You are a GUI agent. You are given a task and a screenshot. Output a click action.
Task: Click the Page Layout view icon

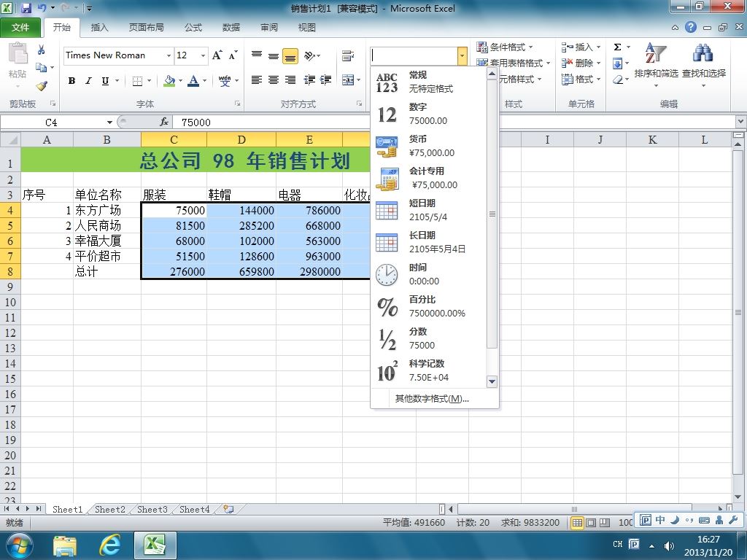(591, 523)
